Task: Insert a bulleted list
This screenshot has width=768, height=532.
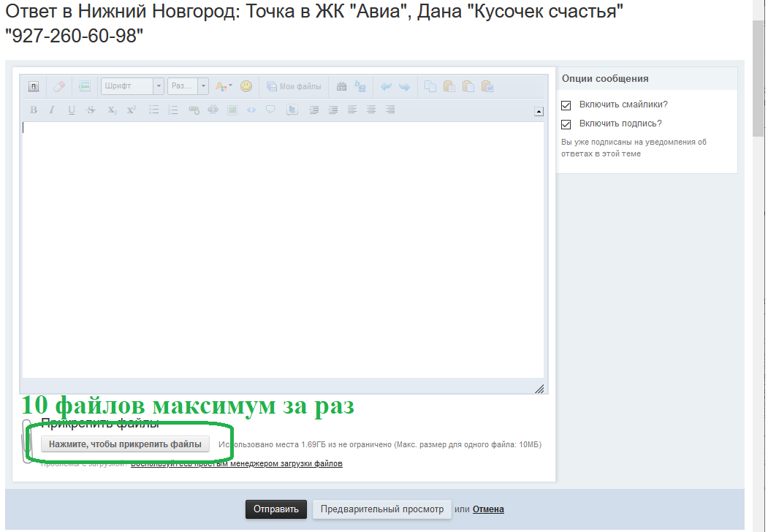Action: (x=153, y=110)
